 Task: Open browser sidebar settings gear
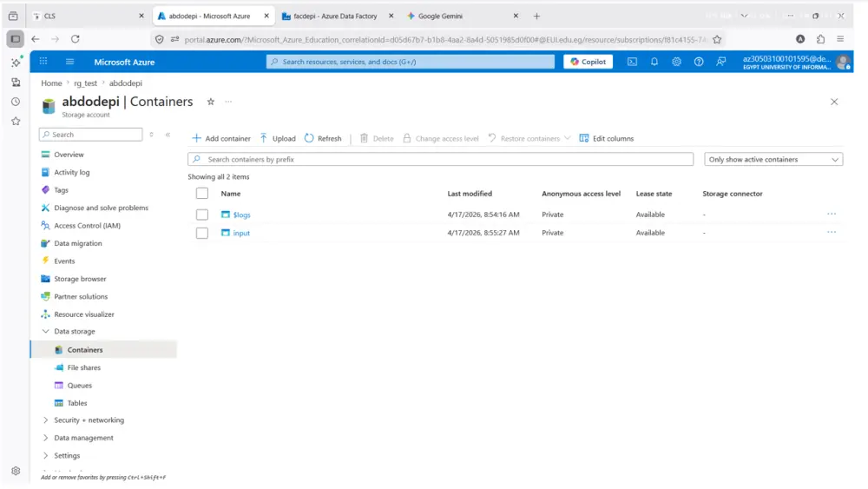coord(16,471)
